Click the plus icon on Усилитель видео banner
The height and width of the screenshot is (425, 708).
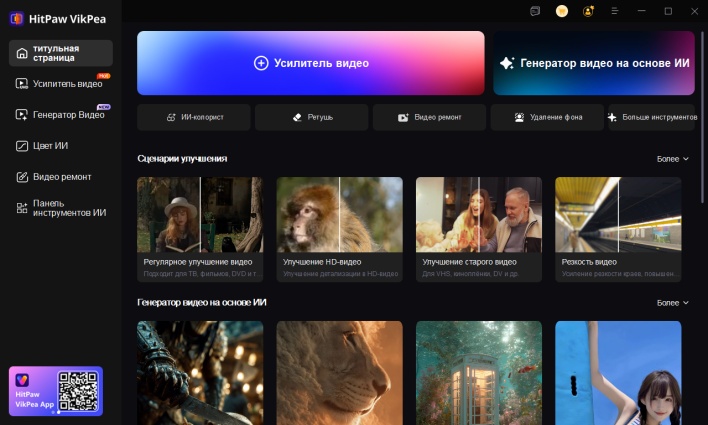[261, 63]
